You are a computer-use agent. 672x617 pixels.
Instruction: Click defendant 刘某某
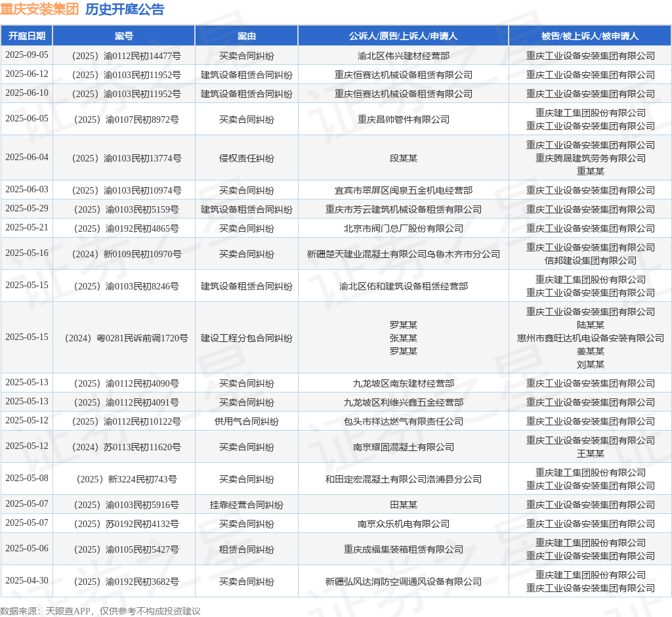tap(590, 364)
